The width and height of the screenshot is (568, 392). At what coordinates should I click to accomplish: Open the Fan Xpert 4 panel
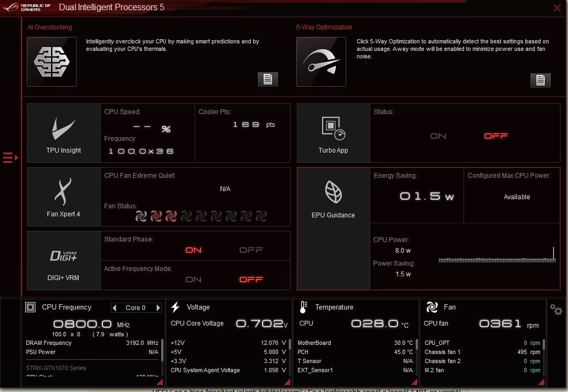64,197
